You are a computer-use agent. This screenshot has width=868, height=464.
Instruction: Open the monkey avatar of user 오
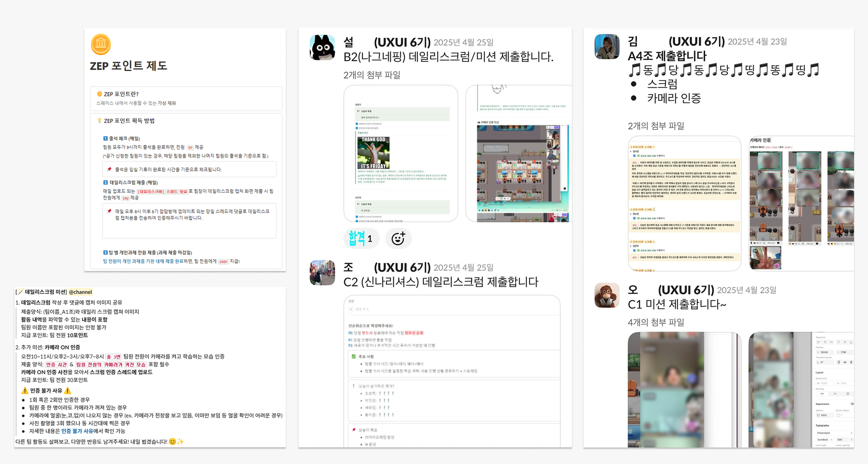tap(607, 295)
